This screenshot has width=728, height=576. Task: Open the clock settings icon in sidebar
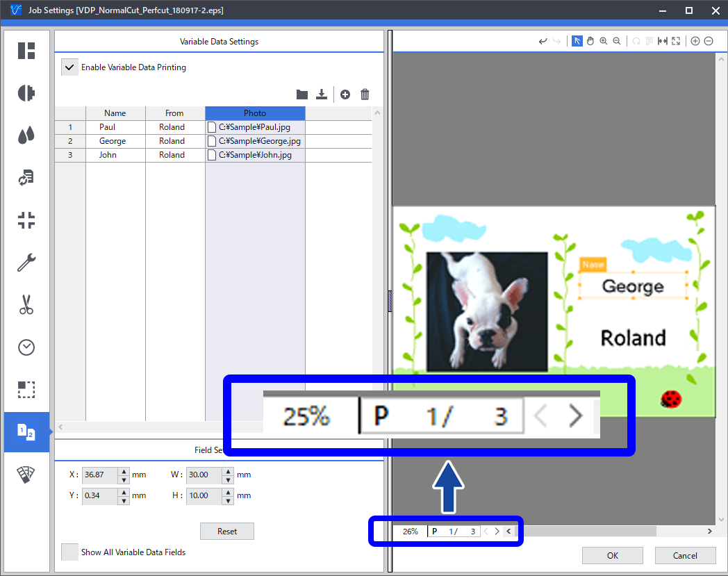pyautogui.click(x=26, y=347)
